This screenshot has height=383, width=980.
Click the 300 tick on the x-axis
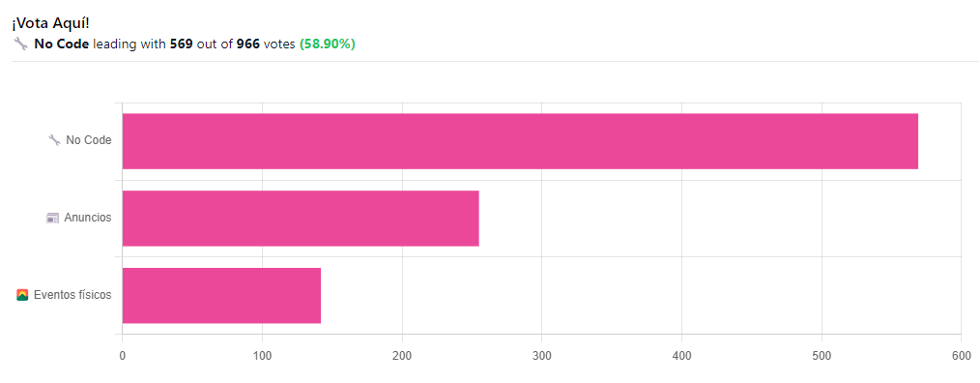click(x=542, y=356)
